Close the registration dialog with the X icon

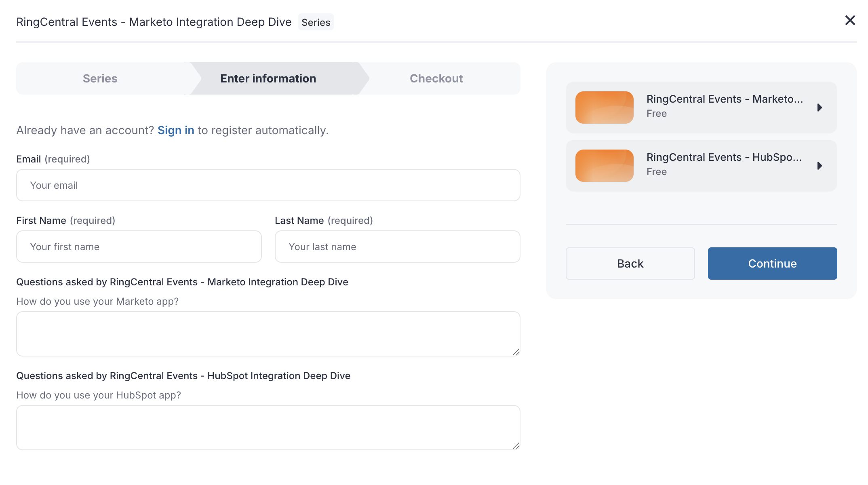(850, 20)
